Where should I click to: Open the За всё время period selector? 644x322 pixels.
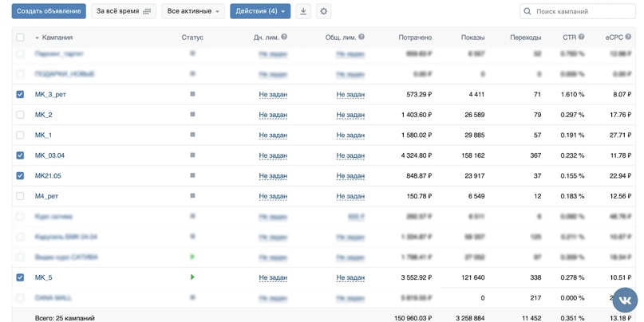pos(124,11)
